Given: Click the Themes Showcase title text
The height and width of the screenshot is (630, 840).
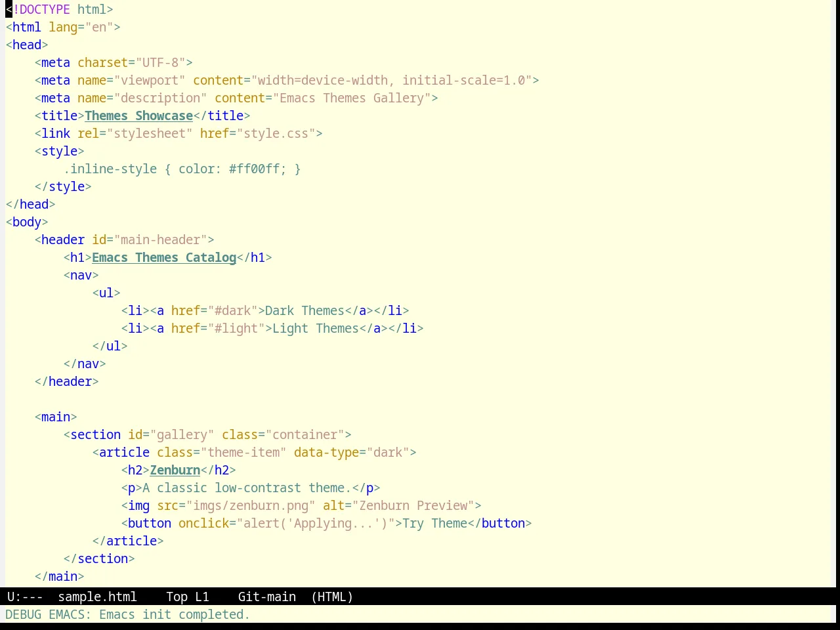Looking at the screenshot, I should [x=138, y=115].
